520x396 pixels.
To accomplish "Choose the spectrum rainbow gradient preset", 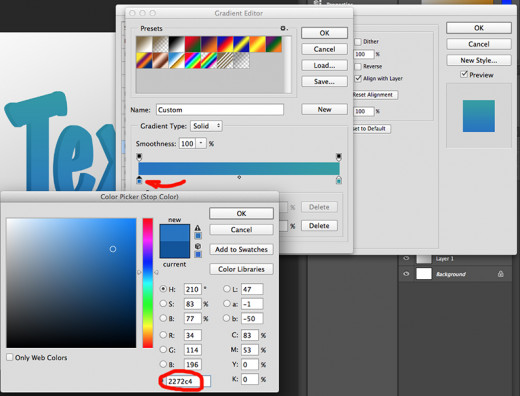I will pos(193,61).
